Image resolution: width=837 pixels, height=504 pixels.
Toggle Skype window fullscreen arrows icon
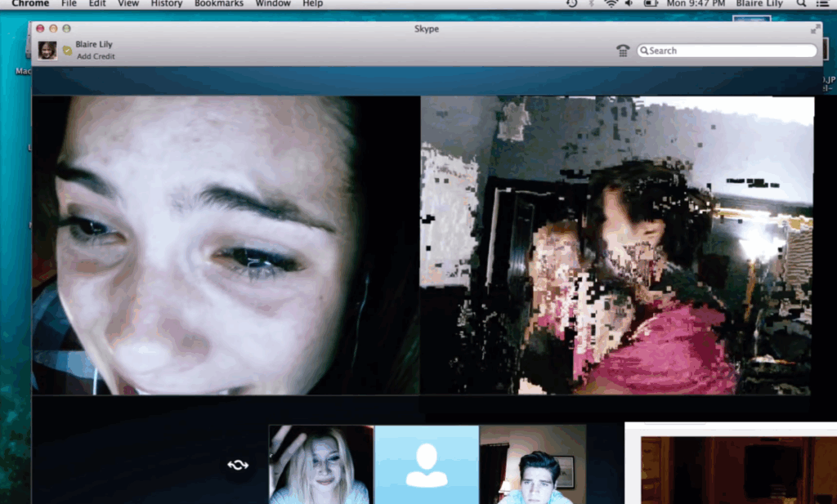[x=815, y=29]
